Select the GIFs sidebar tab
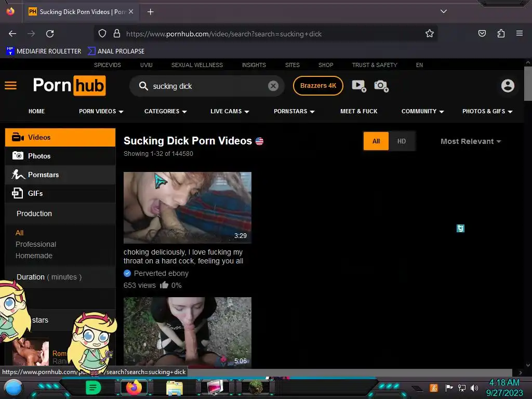 click(x=60, y=193)
